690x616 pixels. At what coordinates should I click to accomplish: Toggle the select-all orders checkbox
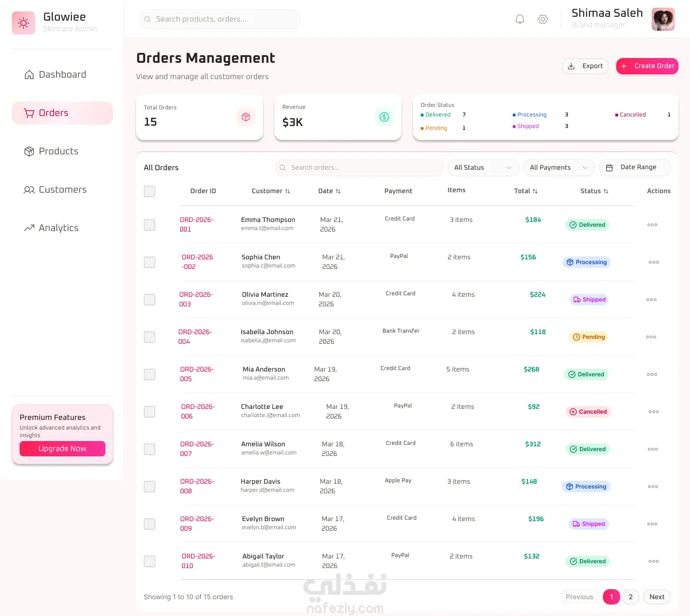[149, 191]
